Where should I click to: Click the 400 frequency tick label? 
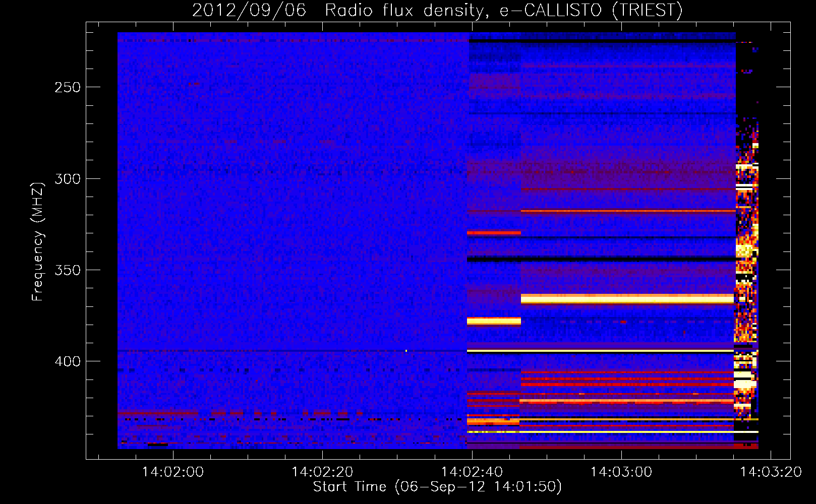68,361
